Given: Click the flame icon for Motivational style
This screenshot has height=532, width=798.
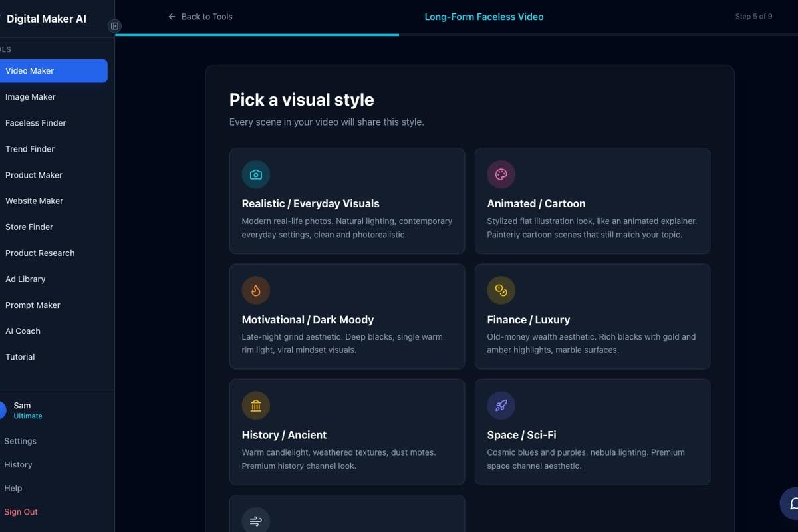Looking at the screenshot, I should 256,290.
